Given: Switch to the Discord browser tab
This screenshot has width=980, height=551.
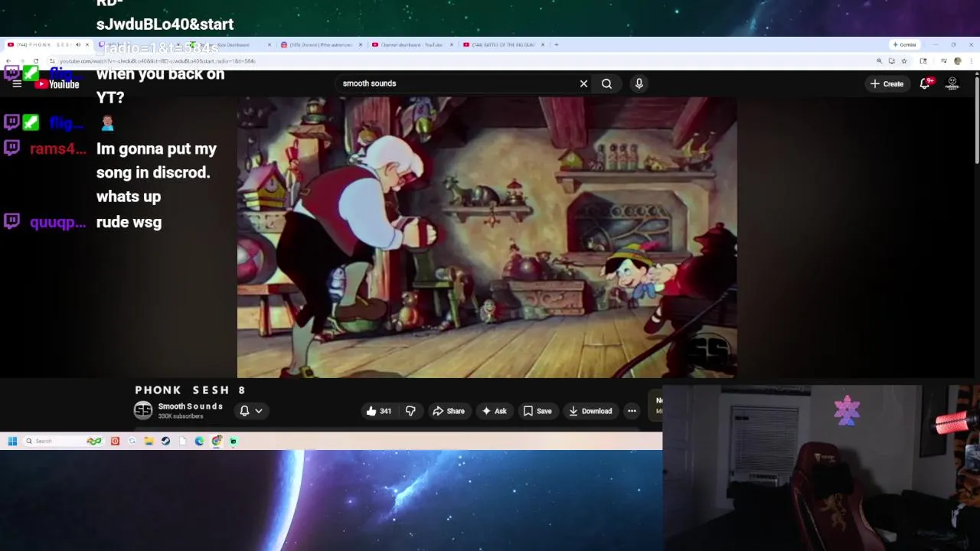Looking at the screenshot, I should pyautogui.click(x=320, y=44).
